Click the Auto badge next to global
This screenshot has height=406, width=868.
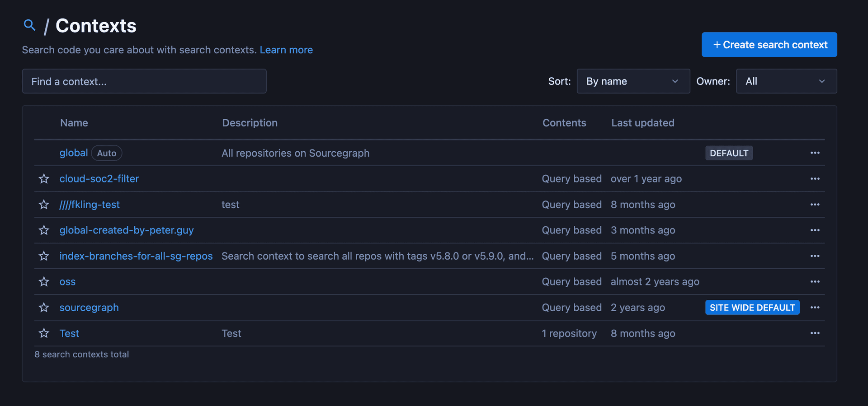(107, 153)
